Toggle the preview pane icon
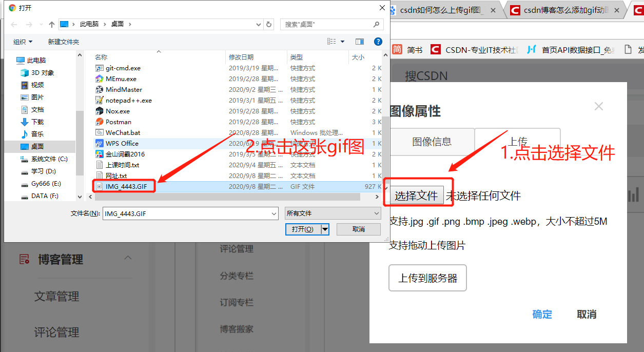The image size is (644, 352). coord(359,42)
